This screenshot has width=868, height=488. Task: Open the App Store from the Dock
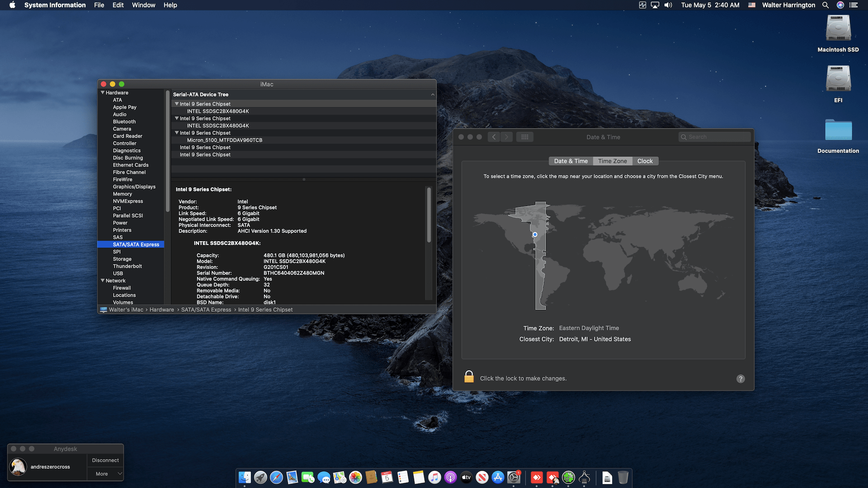(x=498, y=477)
